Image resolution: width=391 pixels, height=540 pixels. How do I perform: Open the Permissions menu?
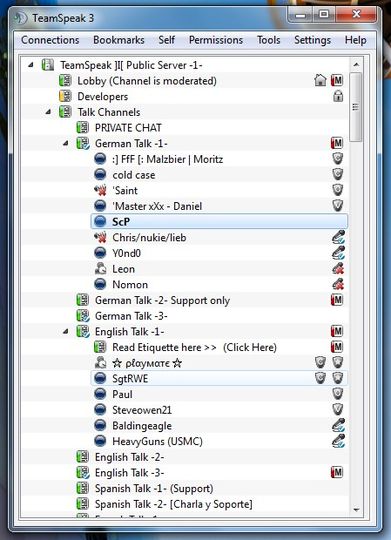tap(216, 40)
